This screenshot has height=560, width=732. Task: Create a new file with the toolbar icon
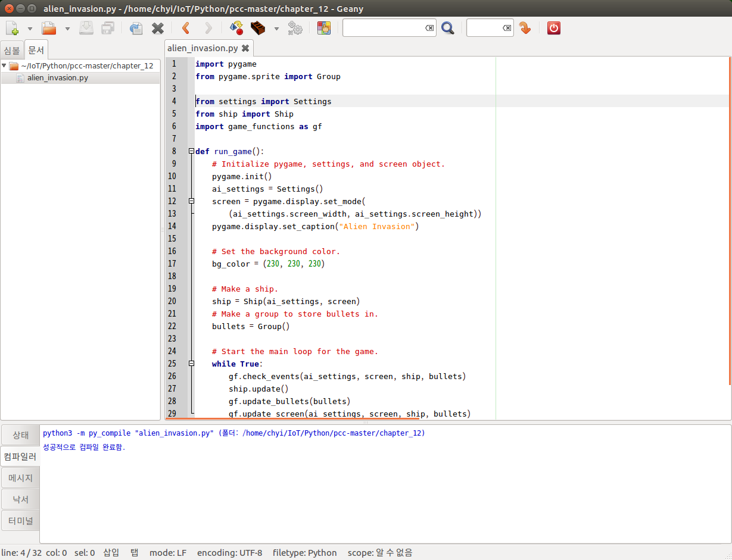(12, 27)
